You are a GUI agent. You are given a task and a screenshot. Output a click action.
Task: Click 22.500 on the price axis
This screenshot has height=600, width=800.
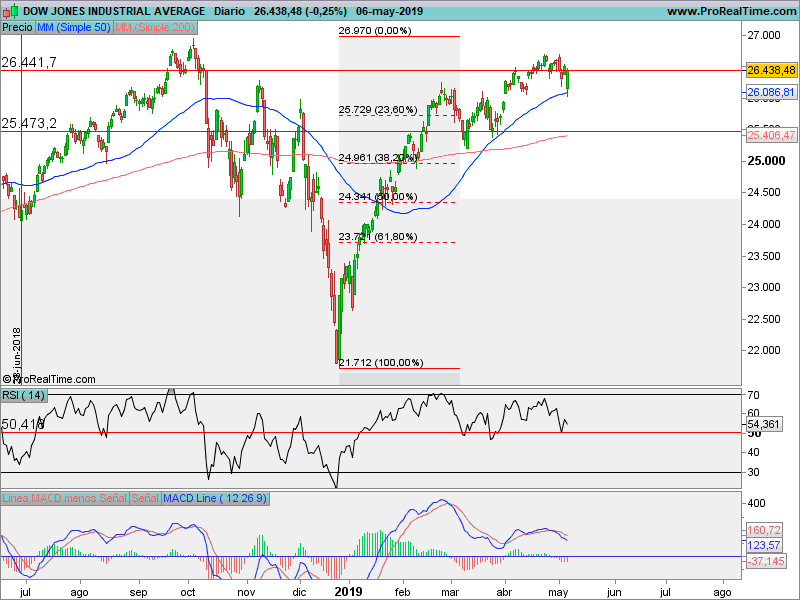point(764,319)
